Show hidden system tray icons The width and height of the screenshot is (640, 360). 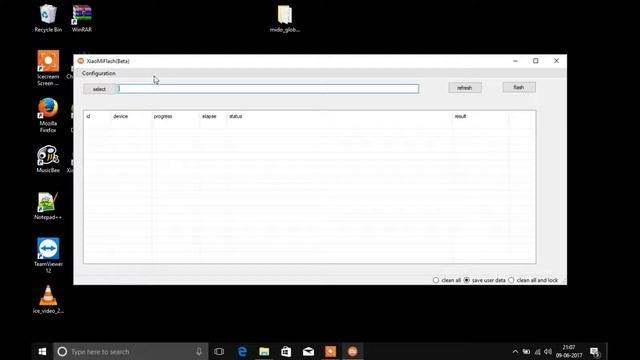coord(515,351)
